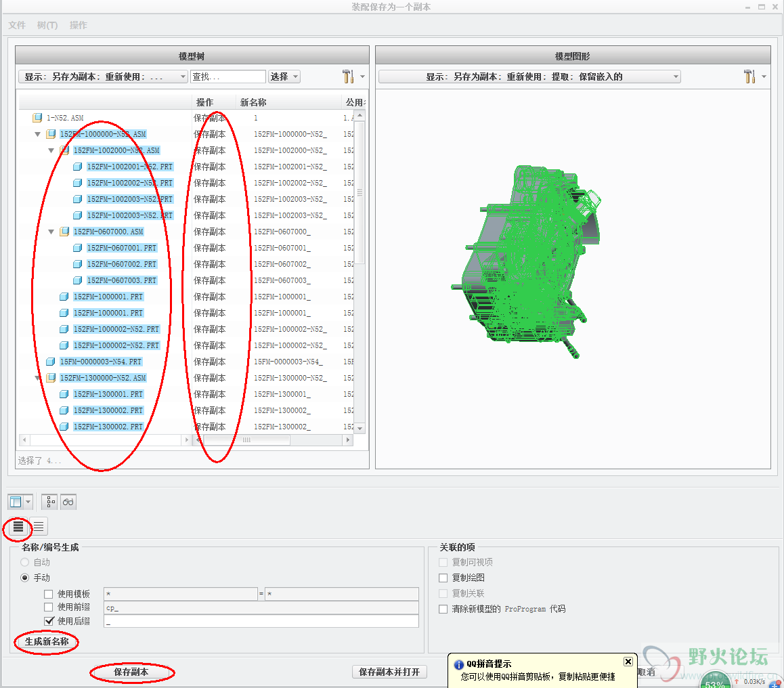Click new name cell 15FM-0000003-N54_
This screenshot has height=688, width=784.
(x=288, y=362)
